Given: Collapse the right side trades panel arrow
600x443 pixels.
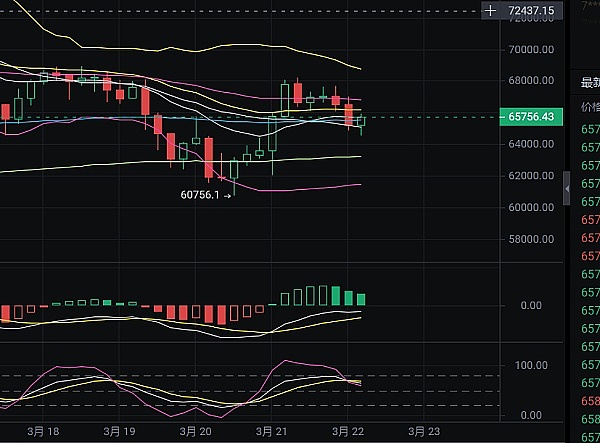Looking at the screenshot, I should (x=568, y=186).
